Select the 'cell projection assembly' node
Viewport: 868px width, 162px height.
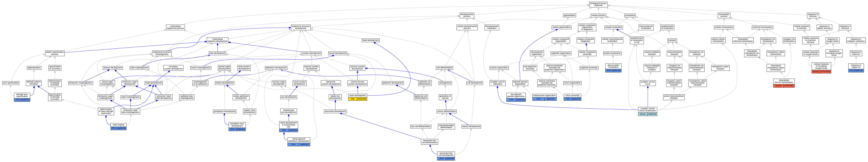[530, 68]
